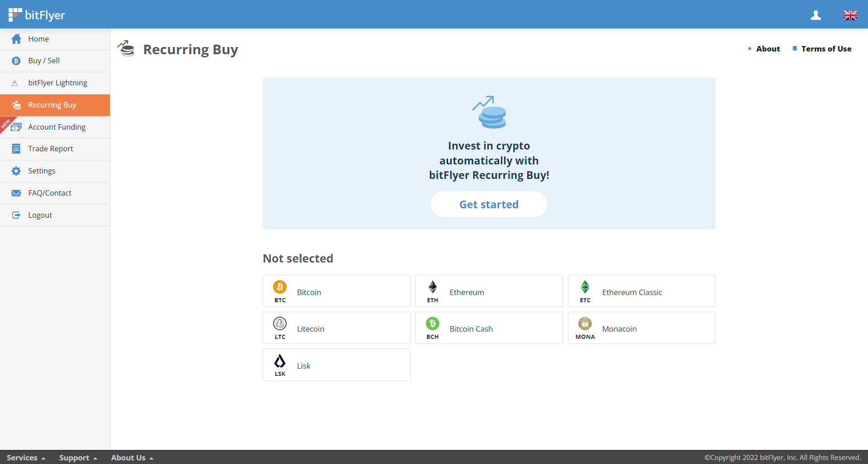The image size is (868, 464).
Task: Click the Lisk LSK icon
Action: 280,361
